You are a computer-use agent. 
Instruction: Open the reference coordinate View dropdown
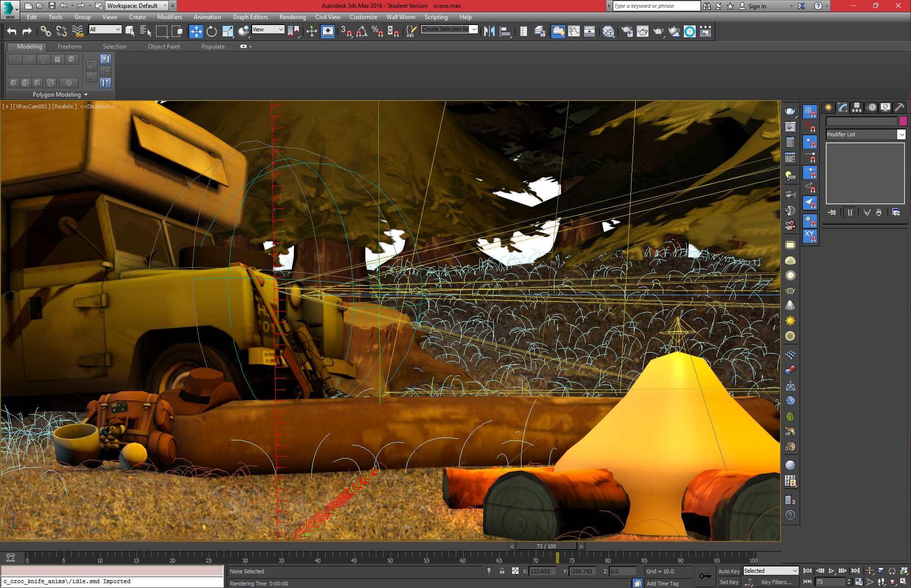coord(268,29)
